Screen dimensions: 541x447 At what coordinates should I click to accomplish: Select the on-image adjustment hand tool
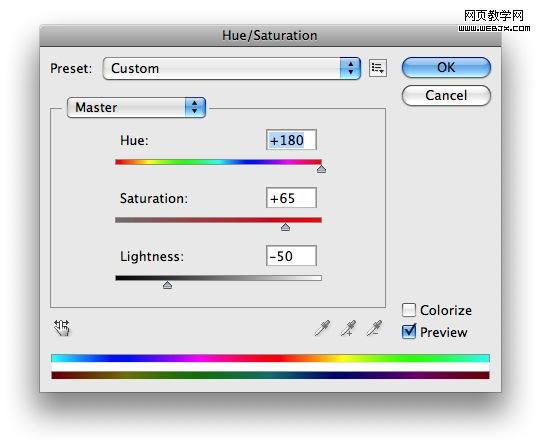62,328
